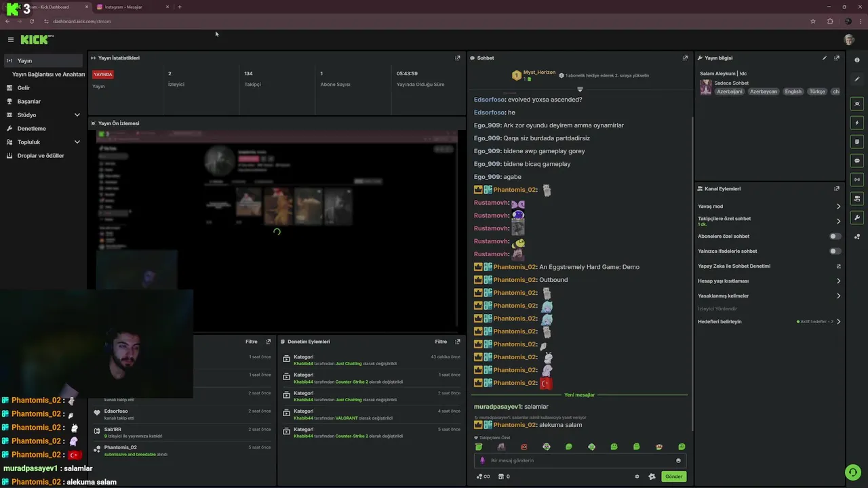Open Hesap yaşı kısıtlaması settings
The height and width of the screenshot is (488, 868).
tap(770, 281)
